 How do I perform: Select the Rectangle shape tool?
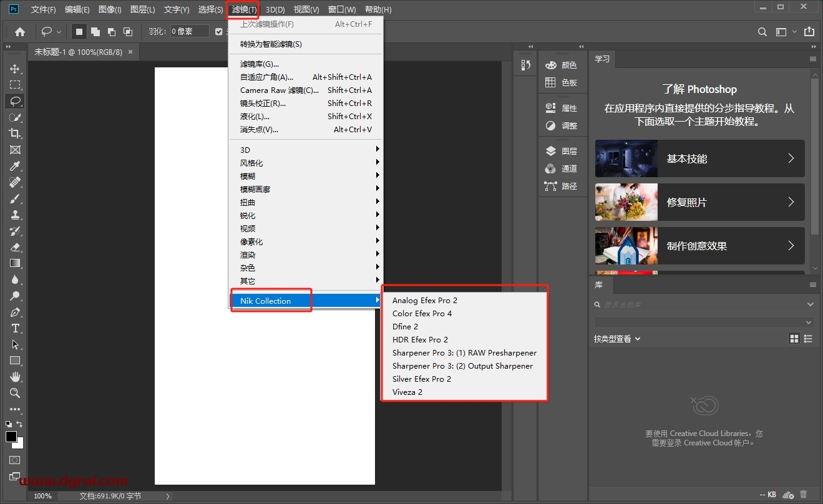[15, 361]
